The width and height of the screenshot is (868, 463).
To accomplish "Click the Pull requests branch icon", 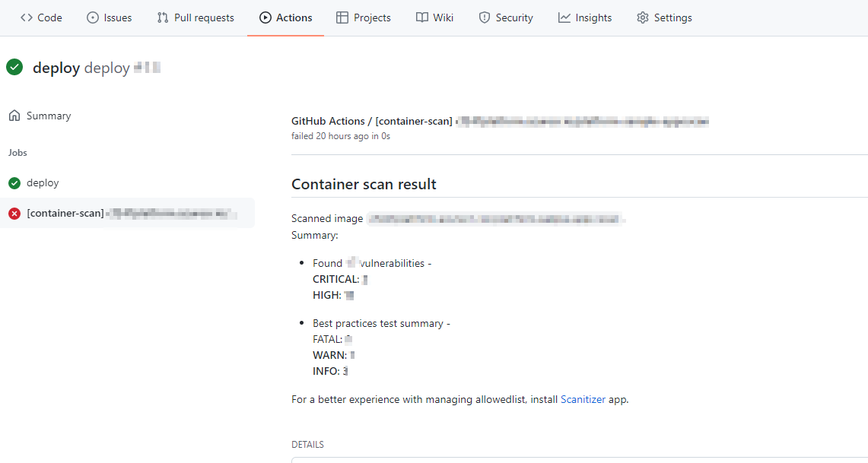I will pos(163,17).
